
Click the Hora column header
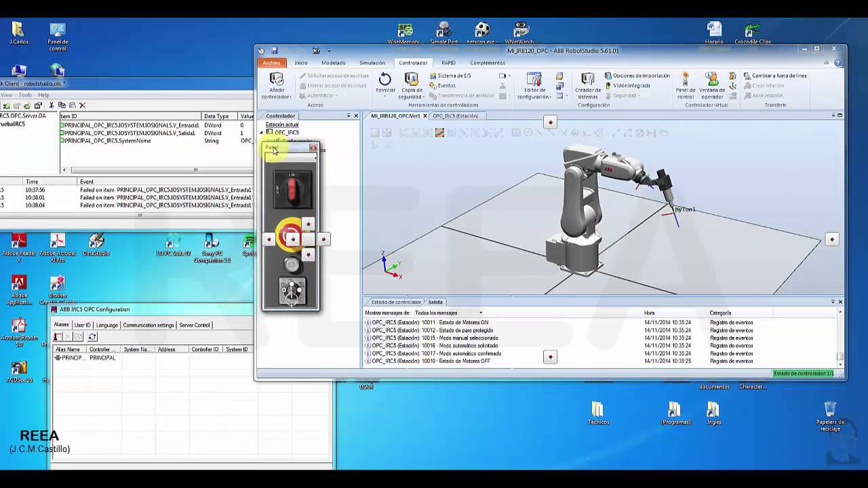click(649, 313)
